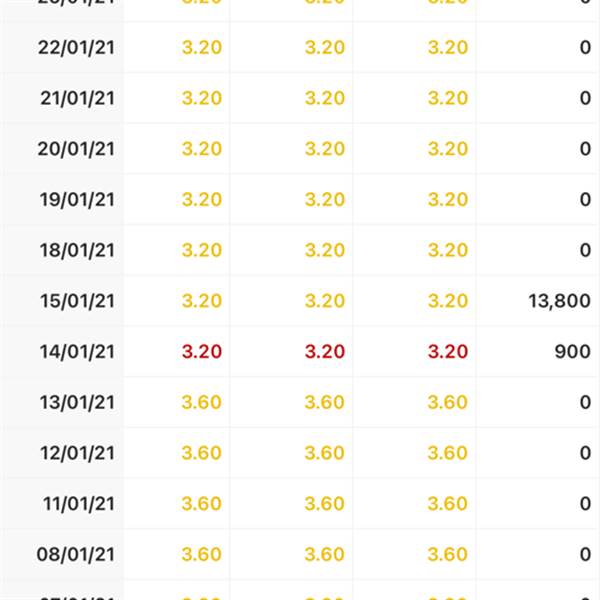Click last red 3.20 on 14/01/21
The width and height of the screenshot is (600, 600).
(448, 352)
